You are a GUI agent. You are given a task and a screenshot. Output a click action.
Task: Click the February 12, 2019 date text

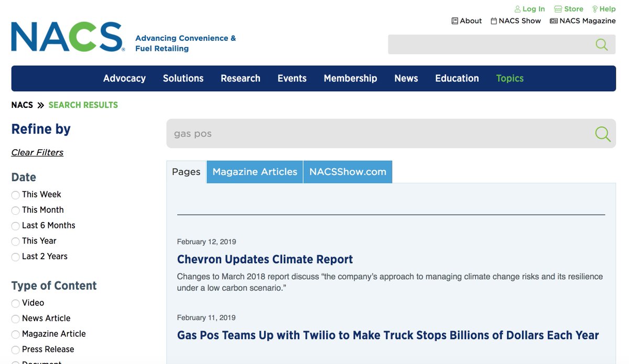point(207,241)
